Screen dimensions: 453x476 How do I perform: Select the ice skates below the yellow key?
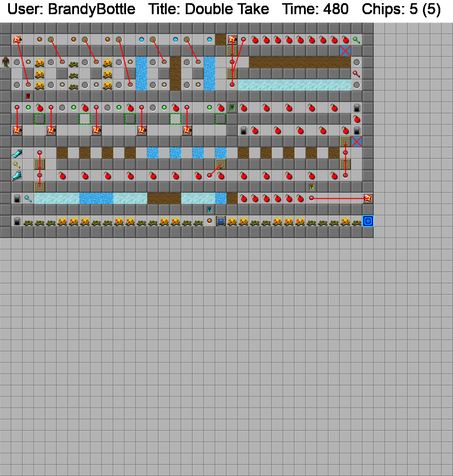point(17,176)
